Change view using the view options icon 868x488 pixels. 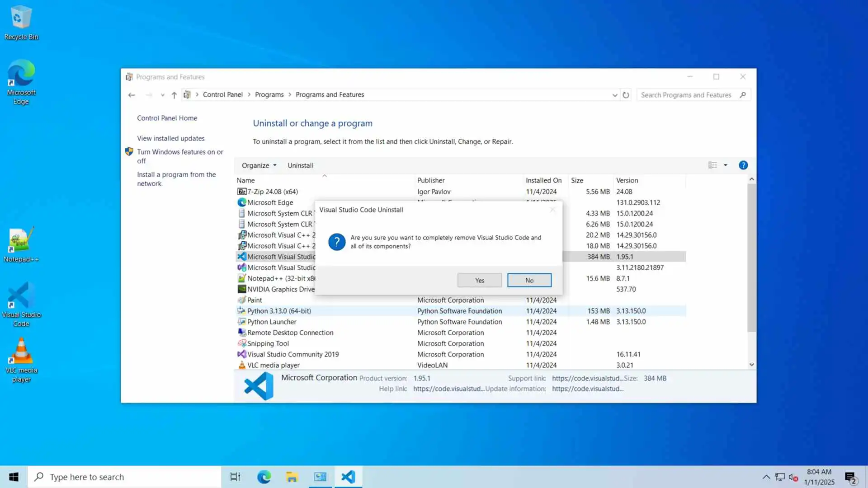(712, 165)
